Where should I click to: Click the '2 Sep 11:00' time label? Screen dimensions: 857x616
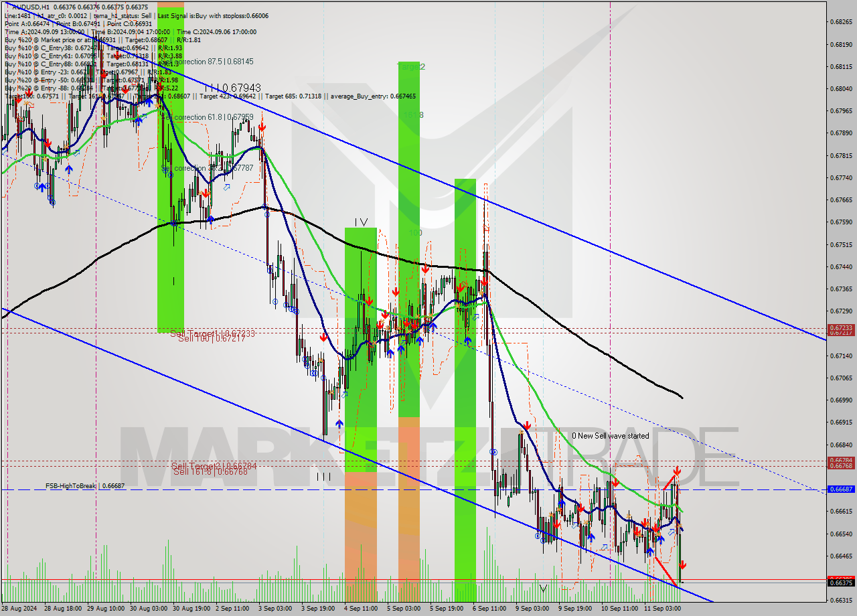(x=233, y=609)
